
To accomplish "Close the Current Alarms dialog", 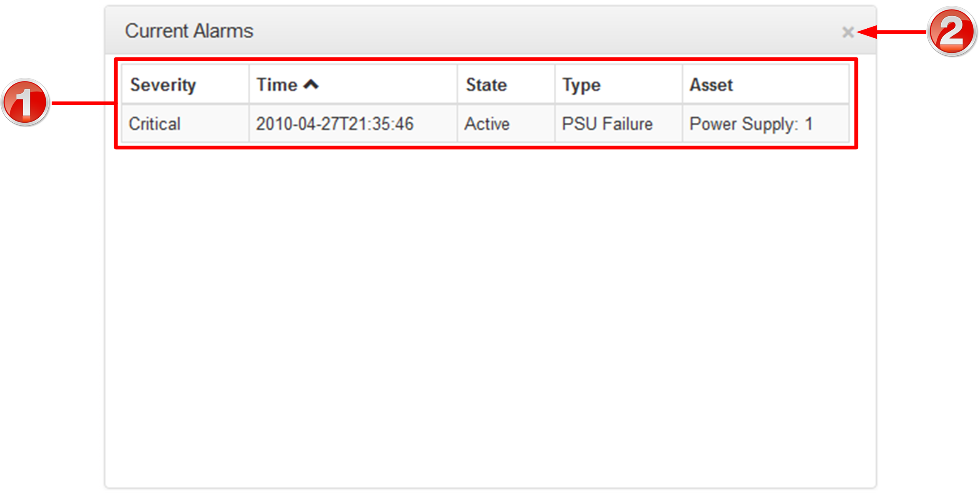I will point(847,32).
